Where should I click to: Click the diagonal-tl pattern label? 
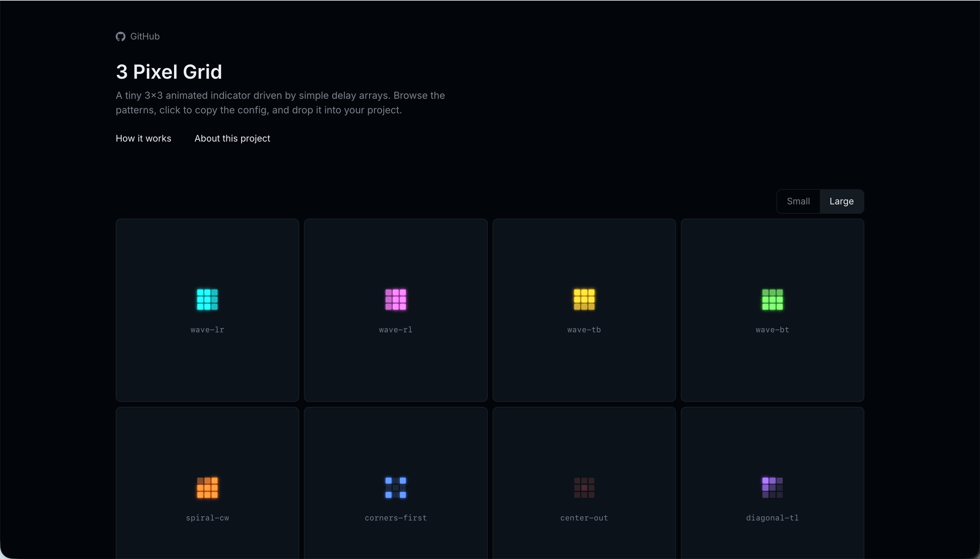(x=772, y=518)
